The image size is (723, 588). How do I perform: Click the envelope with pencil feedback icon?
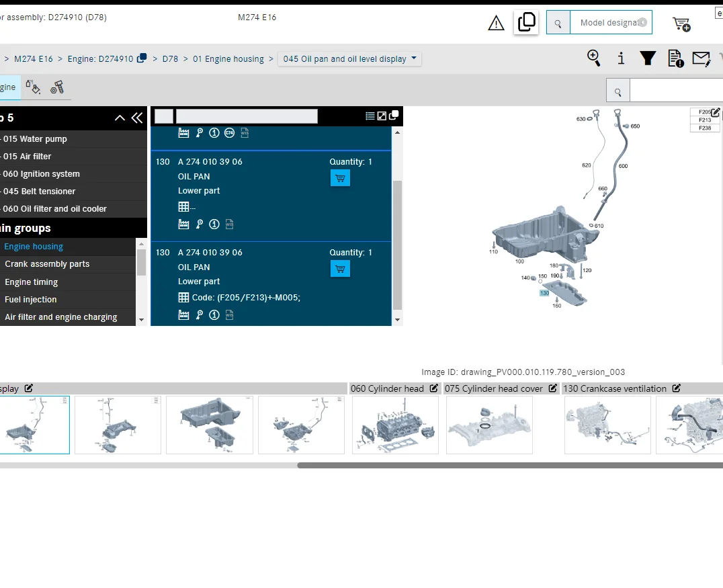701,58
